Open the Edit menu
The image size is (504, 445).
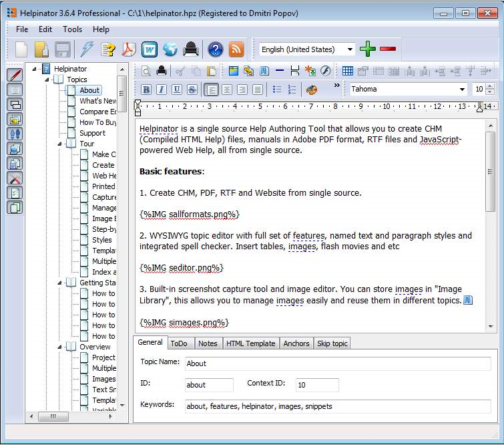point(45,29)
